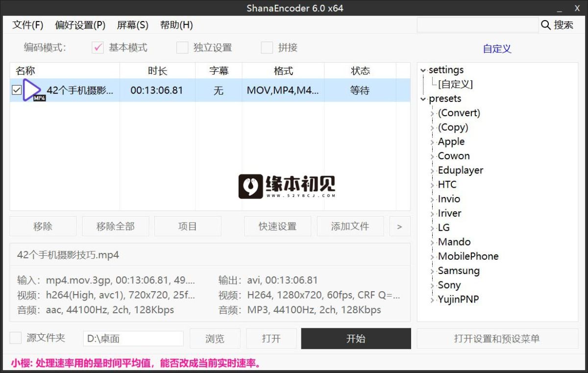588x373 pixels.
Task: Toggle the 拼接 checkbox
Action: (267, 48)
